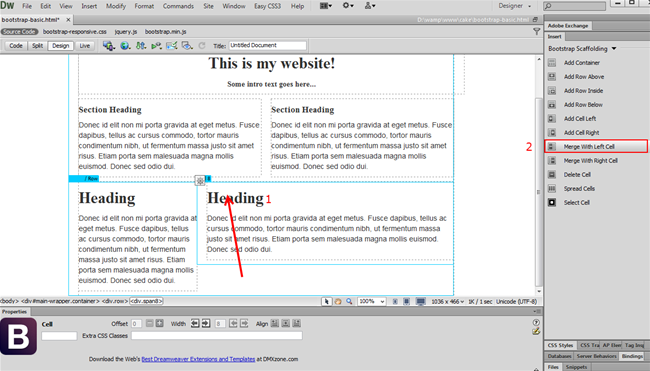Select the arrow Select tool in status bar
Image resolution: width=650 pixels, height=371 pixels.
327,301
